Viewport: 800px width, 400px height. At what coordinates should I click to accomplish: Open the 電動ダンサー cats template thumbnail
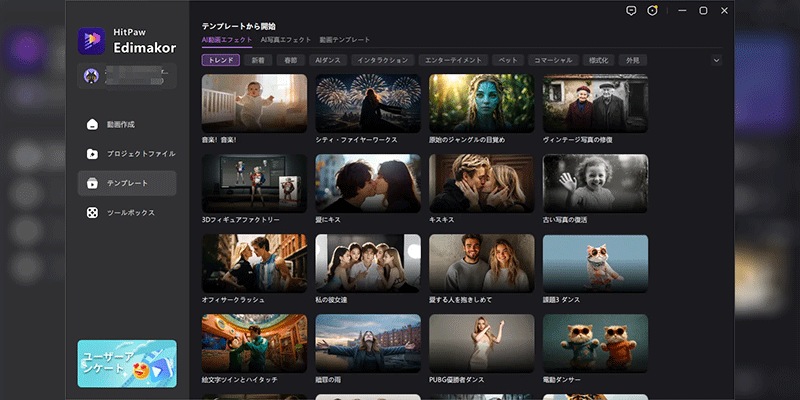coord(595,343)
